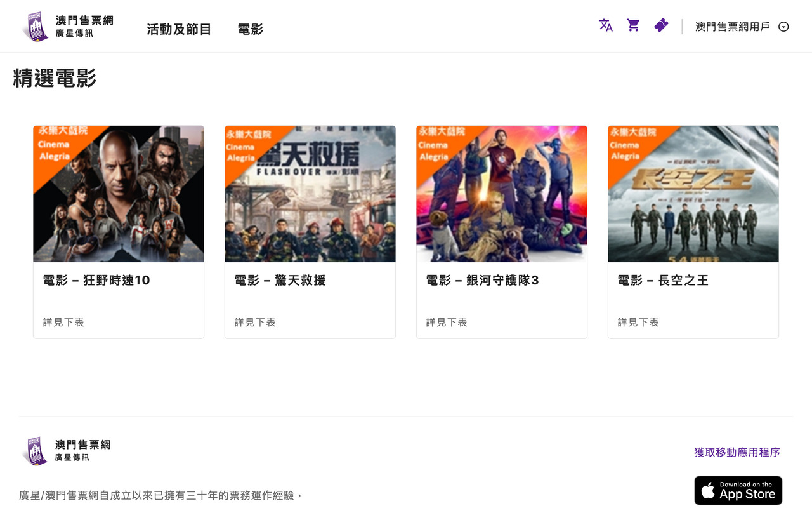
Task: Open the language translation icon
Action: pos(606,25)
